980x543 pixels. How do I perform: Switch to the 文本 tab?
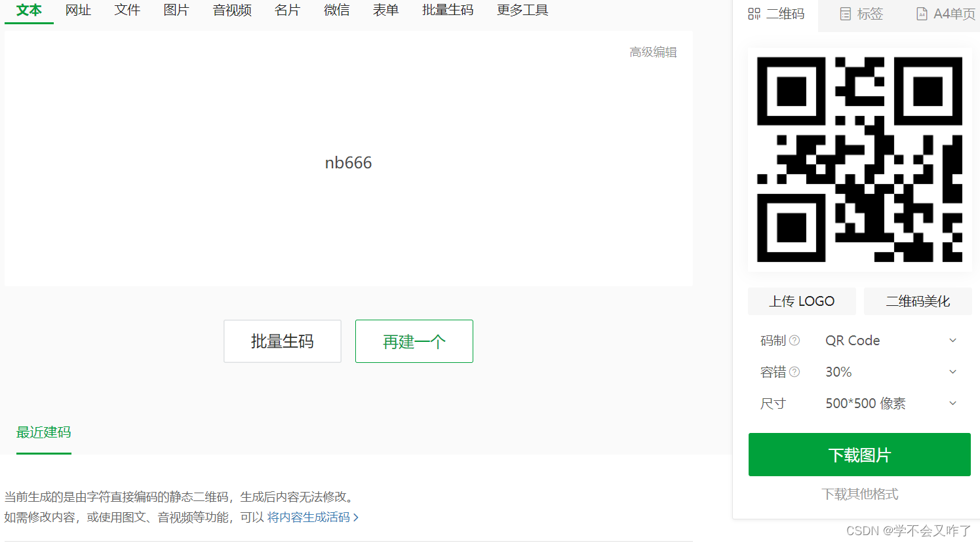pos(29,10)
